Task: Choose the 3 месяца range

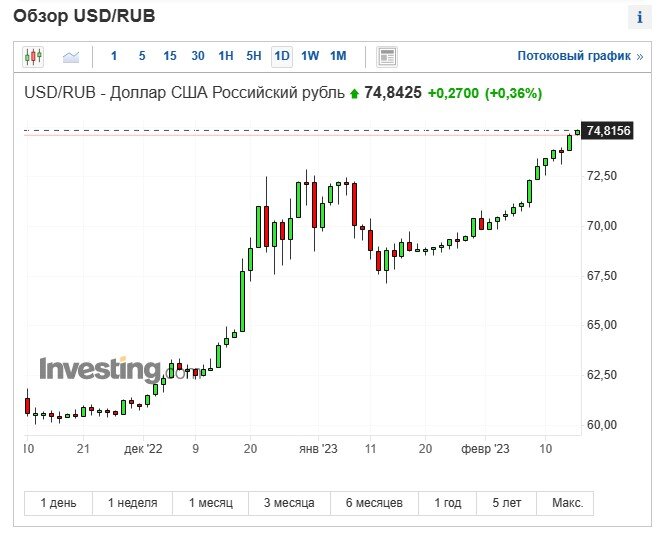Action: pos(289,503)
